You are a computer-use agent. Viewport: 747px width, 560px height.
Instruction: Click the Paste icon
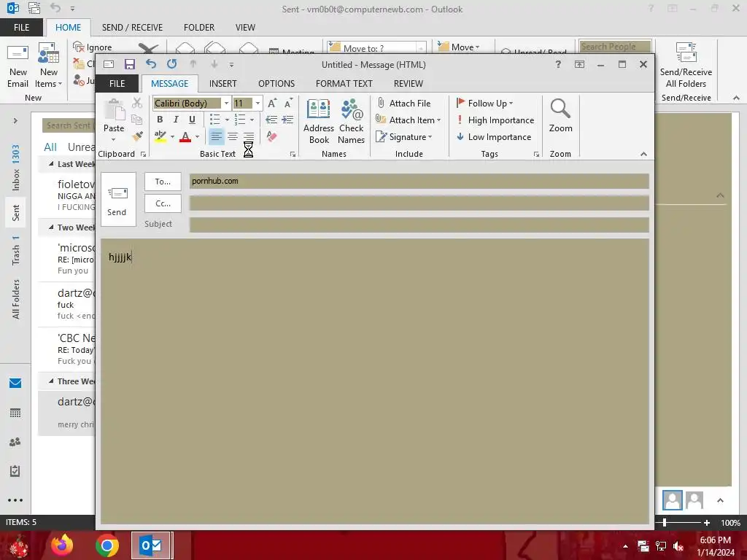[x=115, y=109]
